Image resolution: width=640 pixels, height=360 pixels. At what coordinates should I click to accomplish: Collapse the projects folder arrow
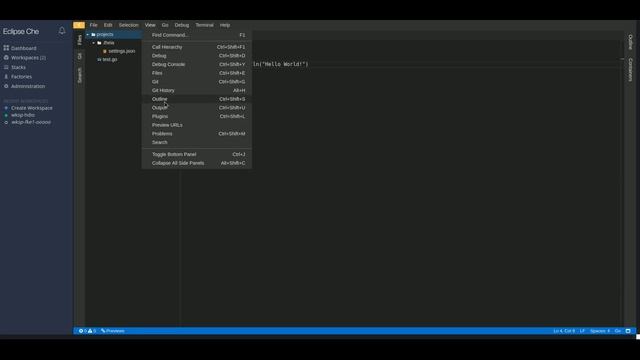point(88,35)
